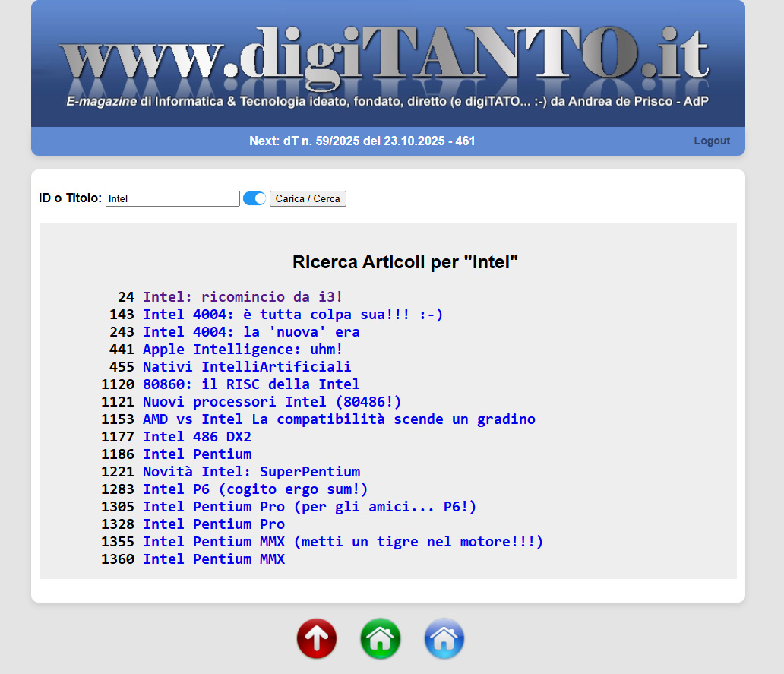This screenshot has width=784, height=674.
Task: Select the blue home icon
Action: click(x=444, y=639)
